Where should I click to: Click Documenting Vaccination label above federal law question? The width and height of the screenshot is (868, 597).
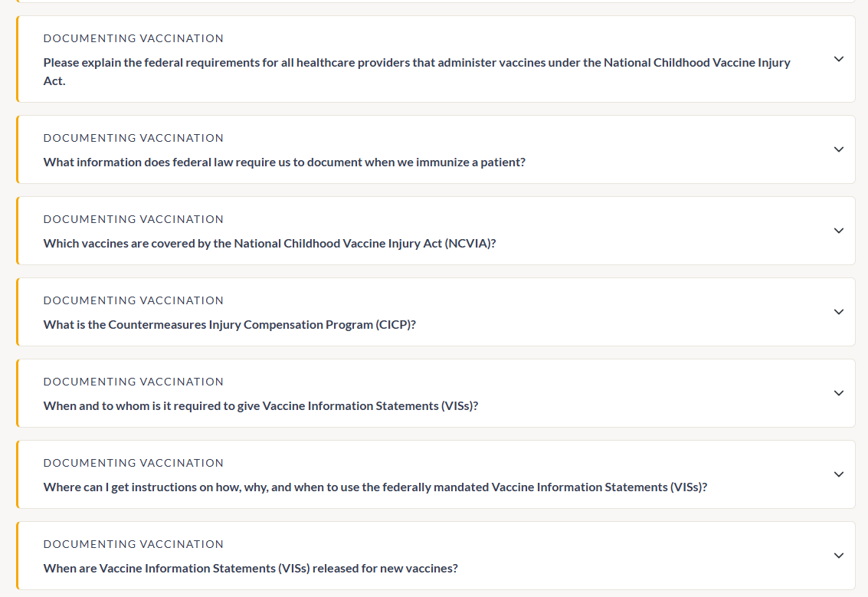[133, 138]
